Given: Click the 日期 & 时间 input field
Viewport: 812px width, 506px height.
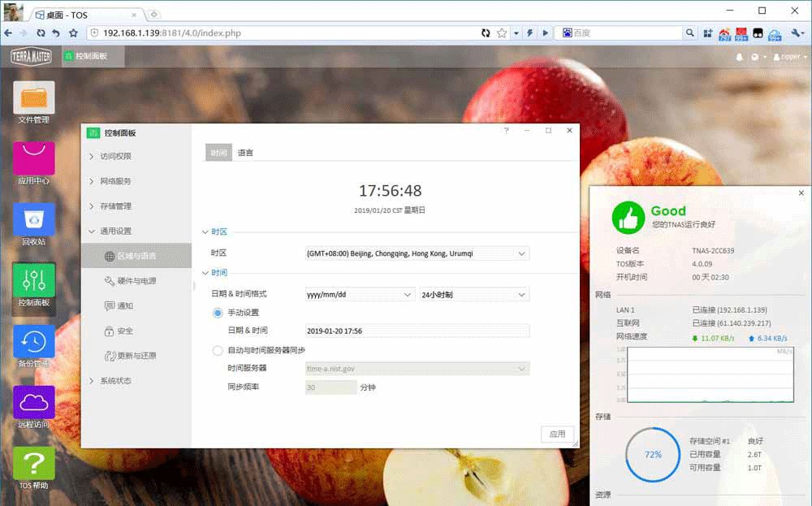Looking at the screenshot, I should point(417,331).
